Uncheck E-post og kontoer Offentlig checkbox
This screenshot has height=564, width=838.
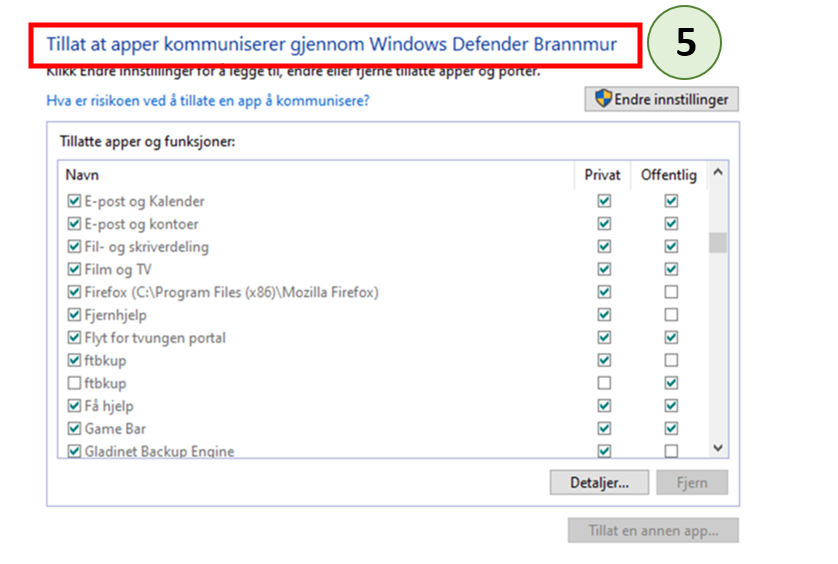(671, 224)
